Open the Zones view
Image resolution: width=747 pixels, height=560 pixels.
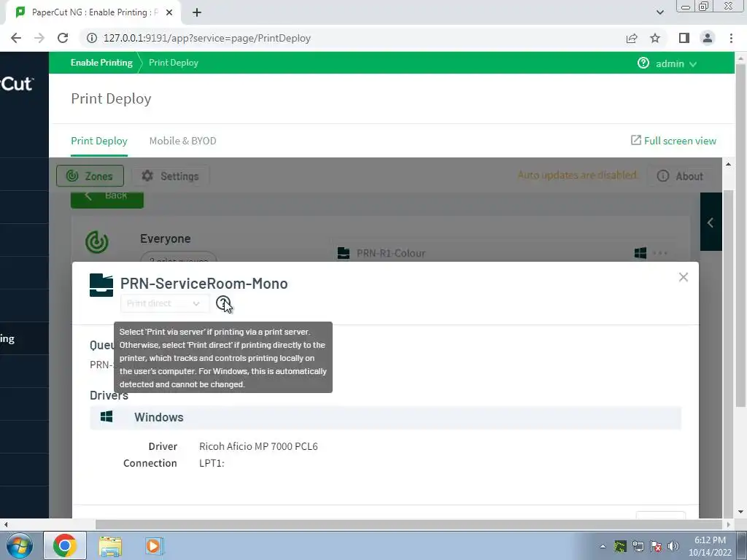coord(90,176)
